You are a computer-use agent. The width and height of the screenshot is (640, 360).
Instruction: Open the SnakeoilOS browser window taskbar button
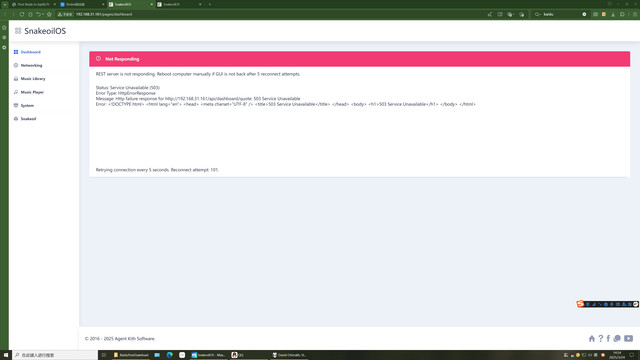pyautogui.click(x=209, y=355)
